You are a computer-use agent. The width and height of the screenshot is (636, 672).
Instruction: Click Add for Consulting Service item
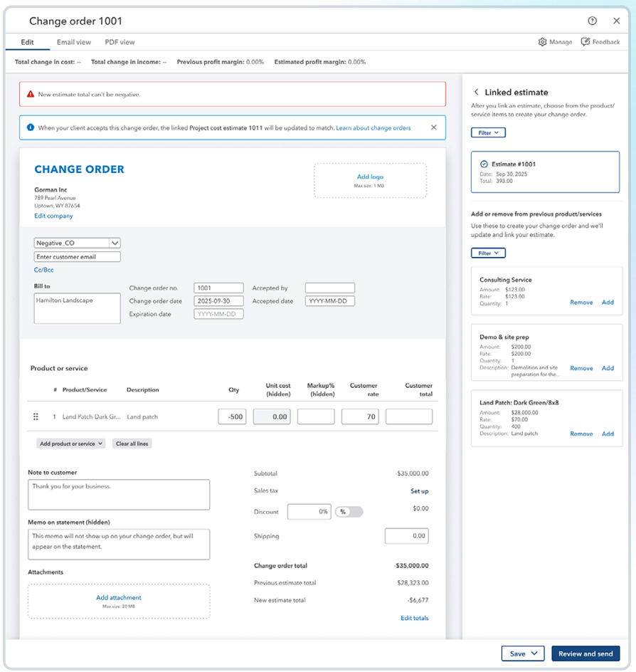click(x=608, y=303)
